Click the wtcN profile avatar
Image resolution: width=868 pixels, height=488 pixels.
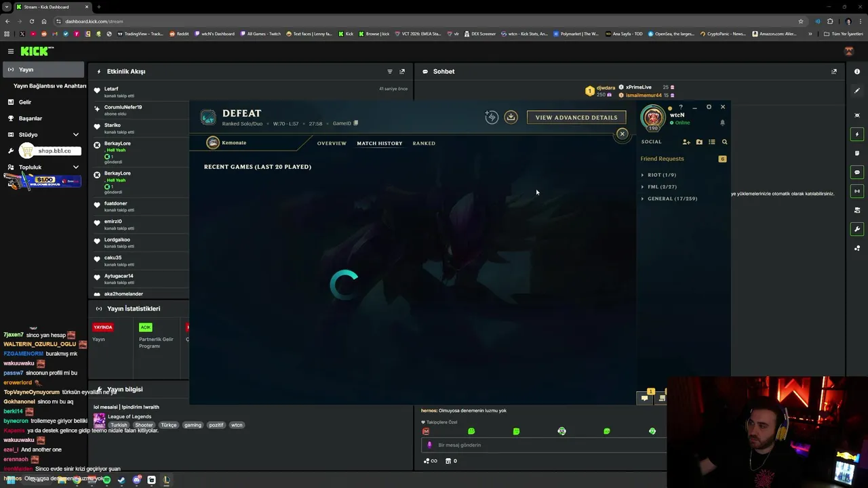[x=653, y=117]
